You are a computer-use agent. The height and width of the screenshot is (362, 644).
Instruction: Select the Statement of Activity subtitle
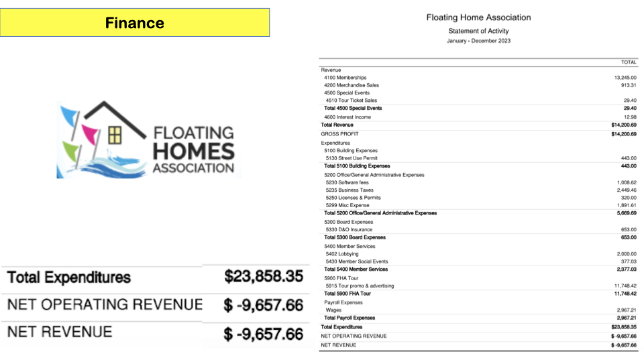coord(478,31)
